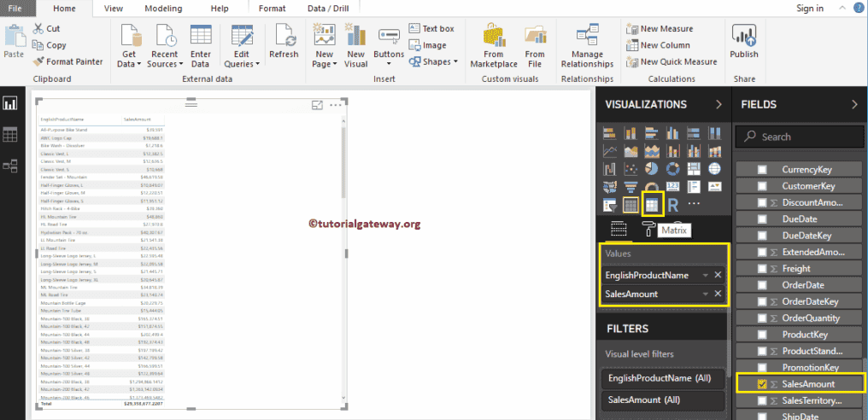This screenshot has height=420, width=868.
Task: Switch to Report view in left sidebar
Action: 10,103
